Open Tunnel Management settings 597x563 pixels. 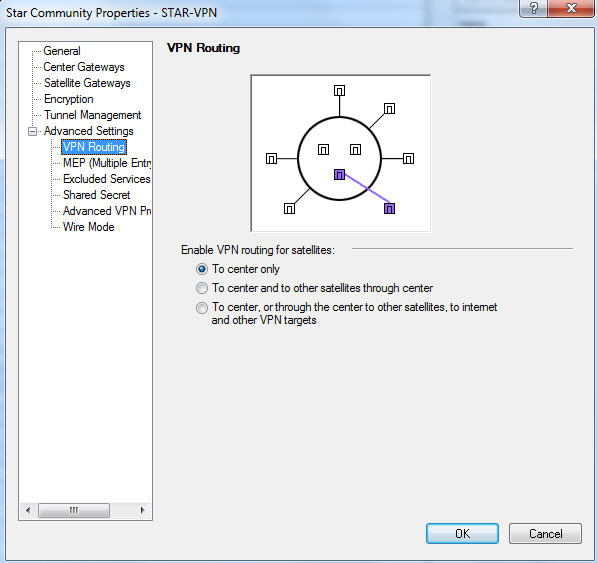tap(93, 115)
